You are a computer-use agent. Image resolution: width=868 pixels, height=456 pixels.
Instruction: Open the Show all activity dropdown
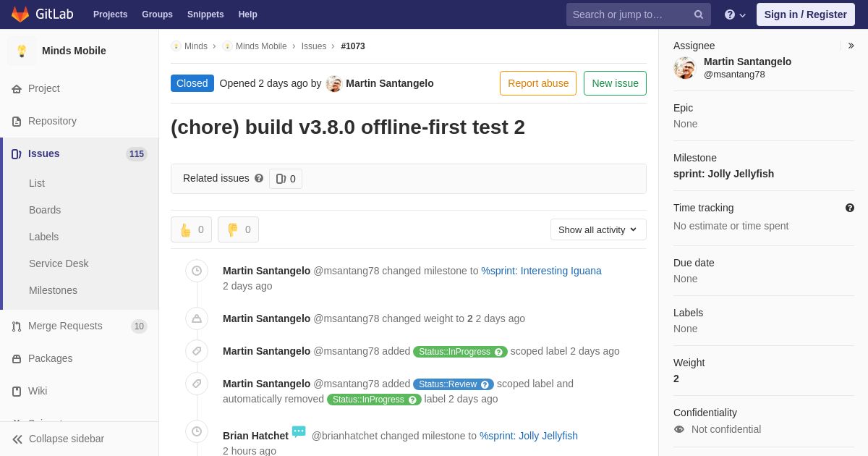tap(598, 229)
